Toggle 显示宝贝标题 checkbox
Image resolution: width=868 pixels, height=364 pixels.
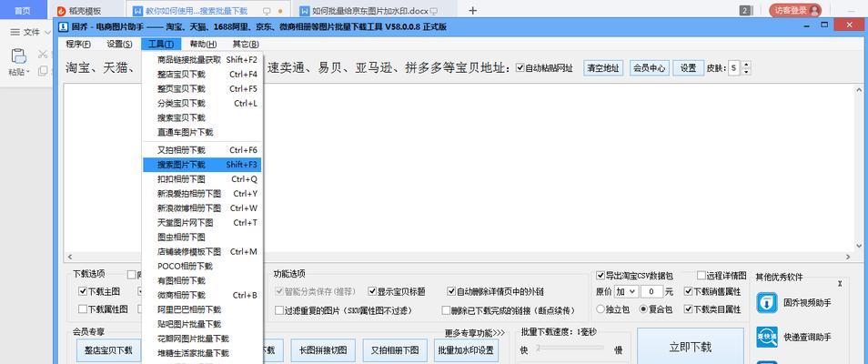coord(372,291)
